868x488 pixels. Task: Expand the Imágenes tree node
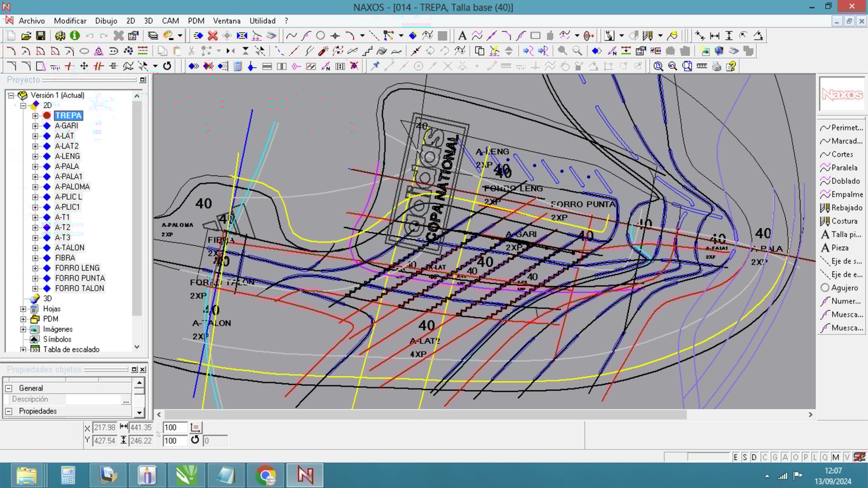pos(23,329)
